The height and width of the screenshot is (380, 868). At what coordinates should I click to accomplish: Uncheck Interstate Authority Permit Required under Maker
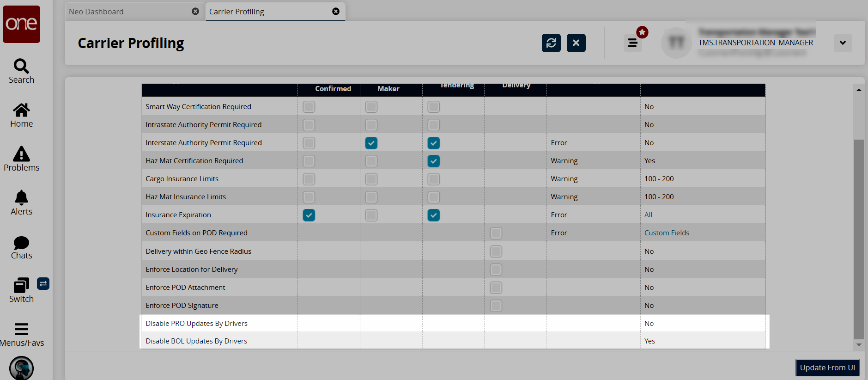point(371,143)
